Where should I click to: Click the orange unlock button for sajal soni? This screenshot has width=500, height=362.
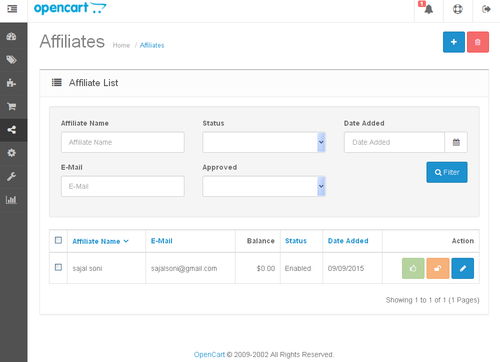[438, 268]
